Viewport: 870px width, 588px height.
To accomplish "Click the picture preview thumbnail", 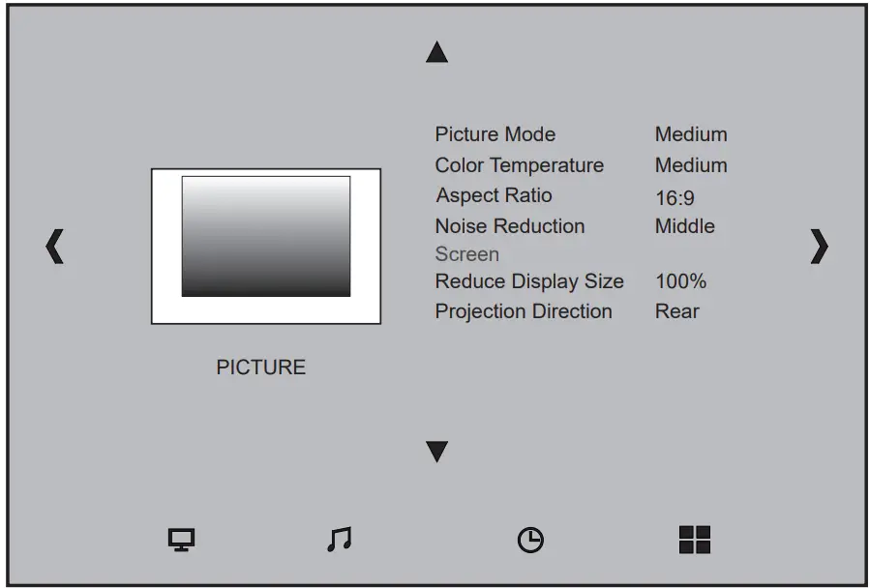I will 264,245.
